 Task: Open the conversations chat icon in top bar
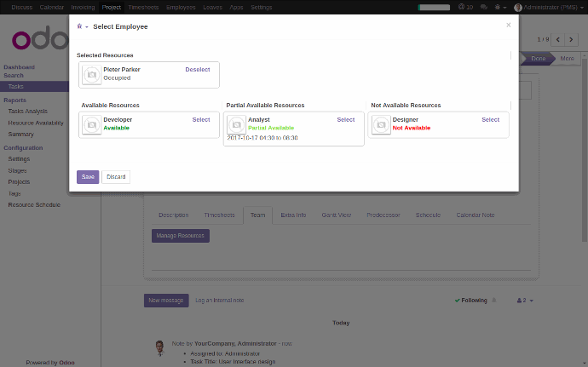484,7
